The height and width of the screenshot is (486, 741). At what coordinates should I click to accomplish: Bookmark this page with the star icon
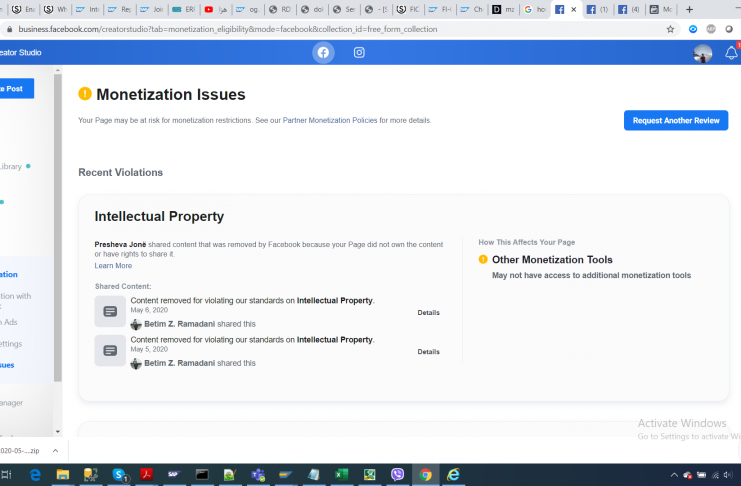(x=671, y=29)
